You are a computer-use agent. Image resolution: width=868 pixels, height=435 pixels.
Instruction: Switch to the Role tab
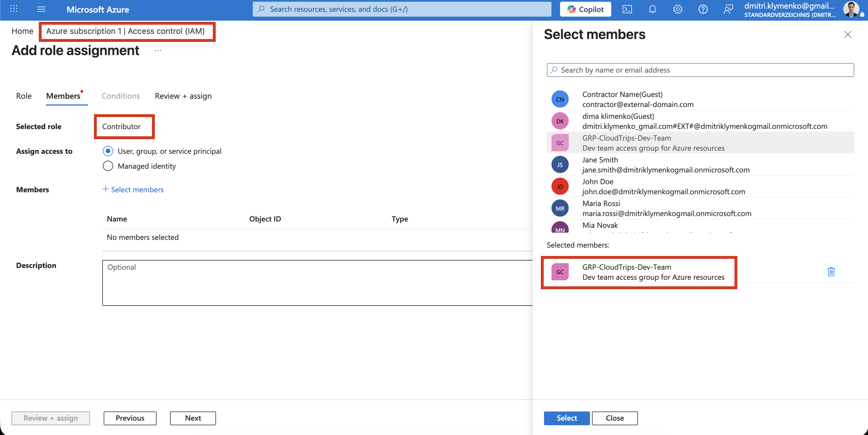point(24,96)
